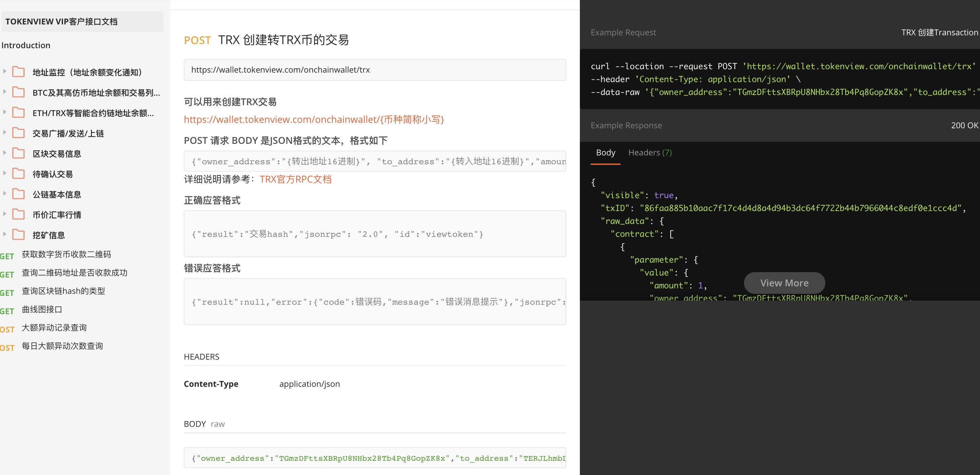
Task: Expand the 挖矿信息 folder arrow
Action: coord(4,234)
